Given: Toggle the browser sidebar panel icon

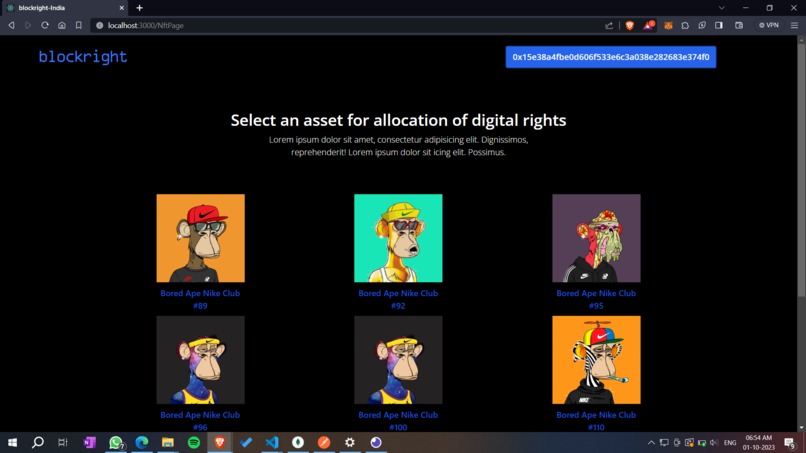Looking at the screenshot, I should (719, 25).
